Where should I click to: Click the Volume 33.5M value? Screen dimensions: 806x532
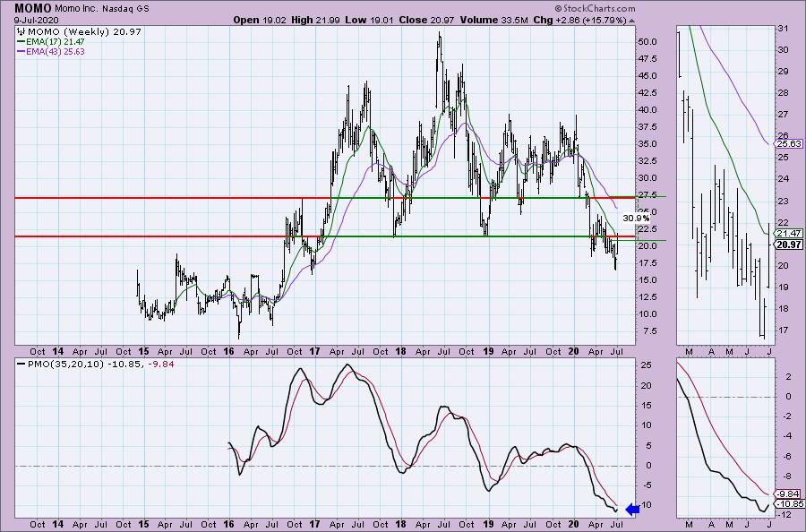tap(494, 20)
